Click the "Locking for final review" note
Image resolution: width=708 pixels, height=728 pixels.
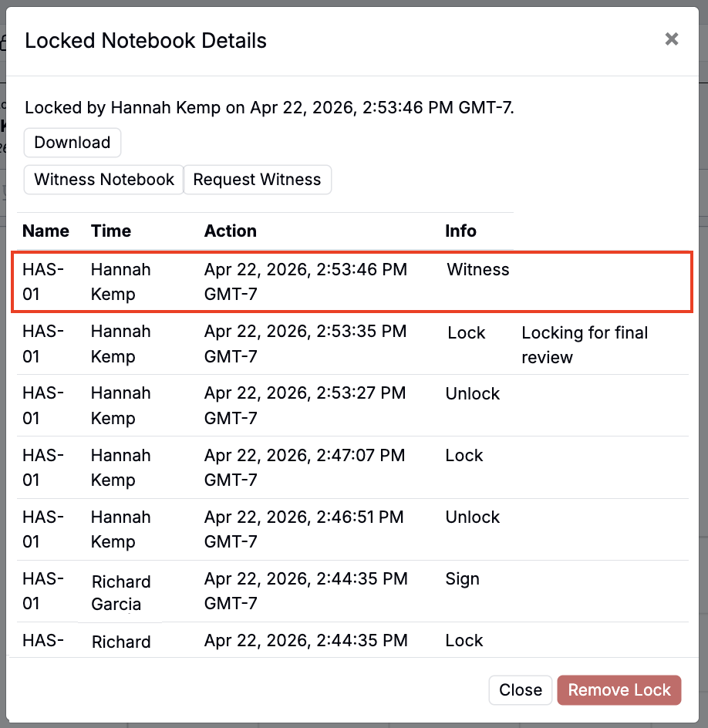point(585,345)
